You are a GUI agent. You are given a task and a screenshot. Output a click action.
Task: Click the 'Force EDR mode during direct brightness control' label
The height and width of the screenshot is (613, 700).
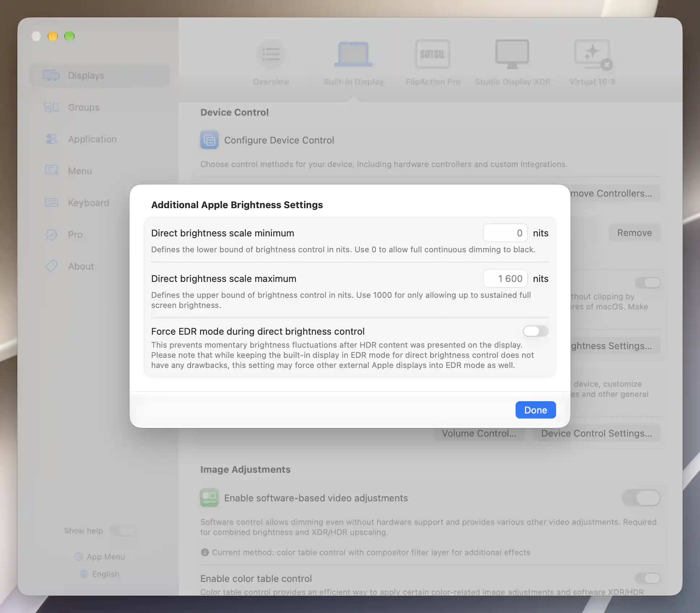[258, 331]
